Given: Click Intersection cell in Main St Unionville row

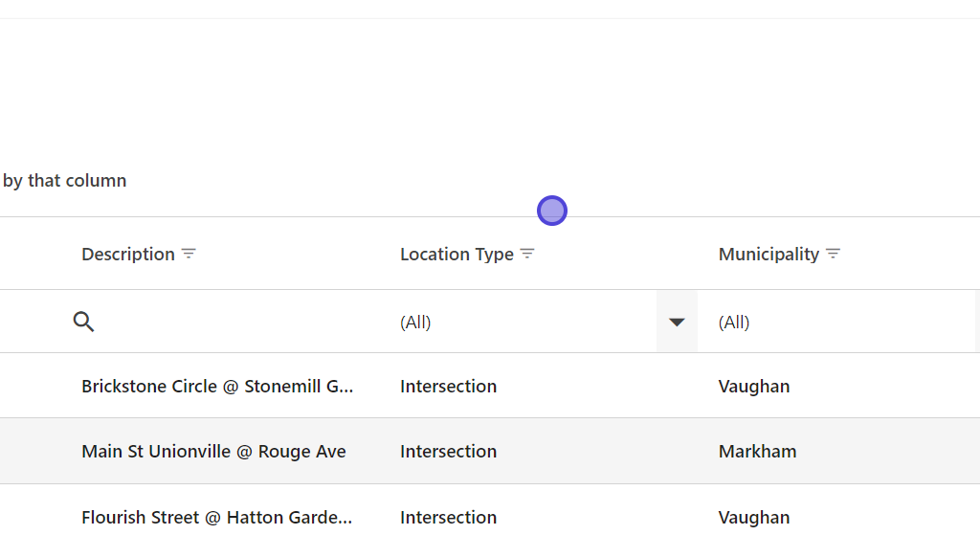Looking at the screenshot, I should click(448, 452).
